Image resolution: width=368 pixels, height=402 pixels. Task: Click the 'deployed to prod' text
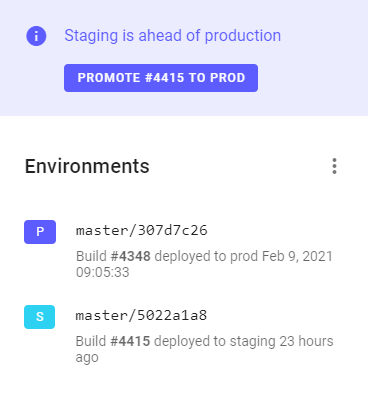coord(206,256)
